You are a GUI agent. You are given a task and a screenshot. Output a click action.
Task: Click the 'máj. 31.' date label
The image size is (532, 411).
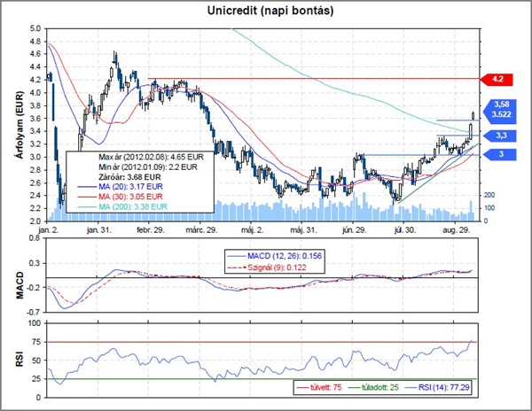pos(303,230)
